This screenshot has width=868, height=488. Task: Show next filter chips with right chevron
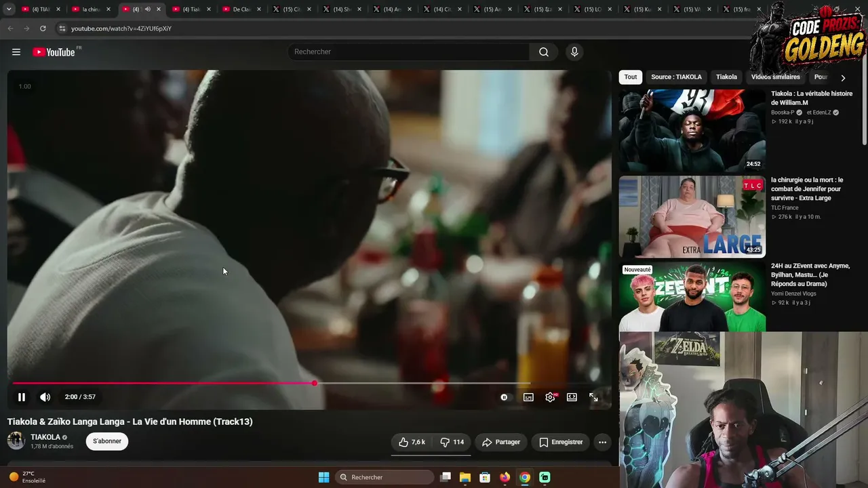click(x=843, y=77)
